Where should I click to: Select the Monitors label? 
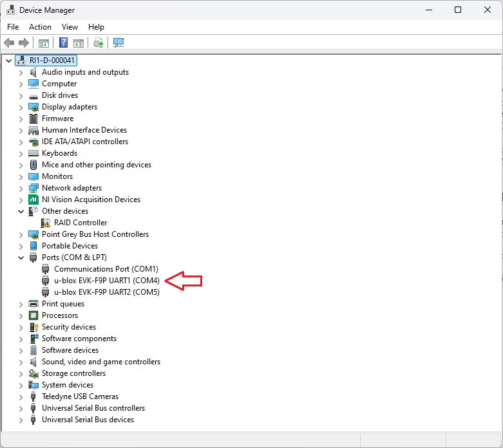pyautogui.click(x=57, y=176)
